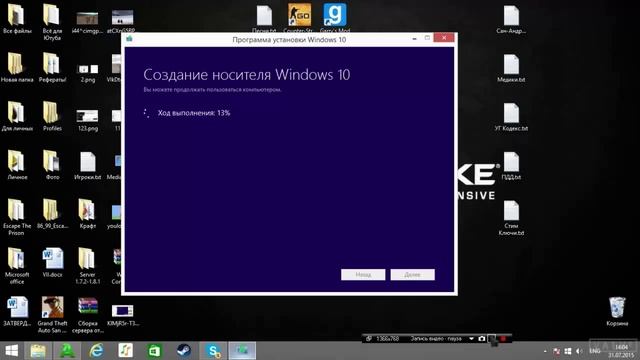Select the Корзина recycle bin icon
Viewport: 640px width, 360px height.
tap(617, 311)
